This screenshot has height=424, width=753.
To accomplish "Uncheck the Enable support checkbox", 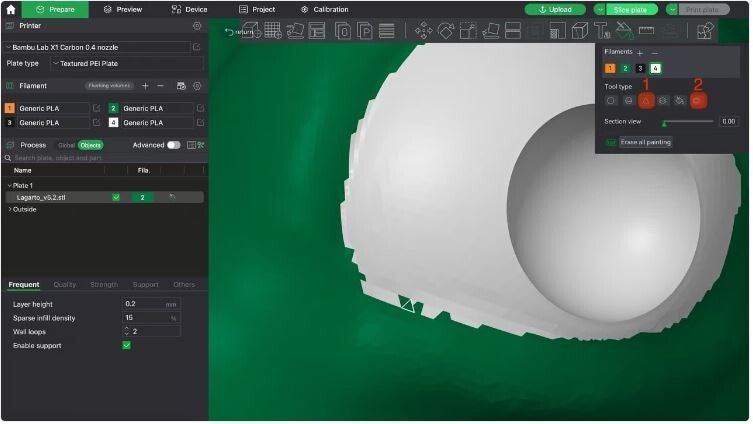I will click(126, 345).
